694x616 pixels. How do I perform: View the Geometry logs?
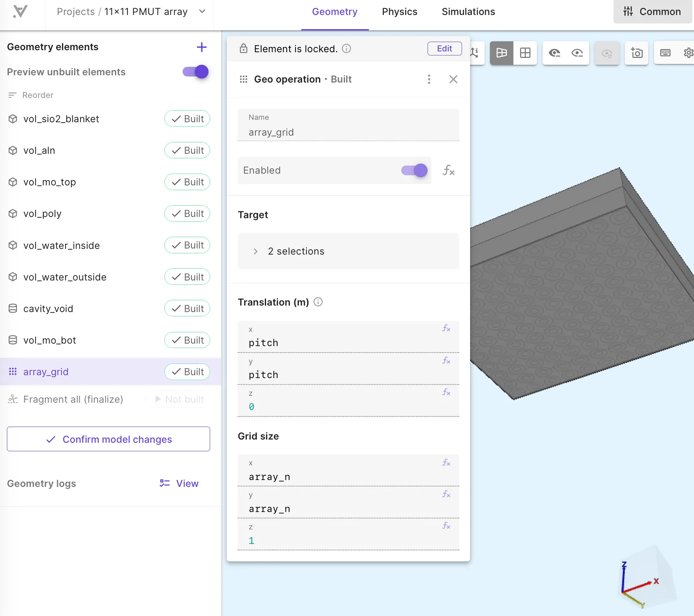[179, 484]
